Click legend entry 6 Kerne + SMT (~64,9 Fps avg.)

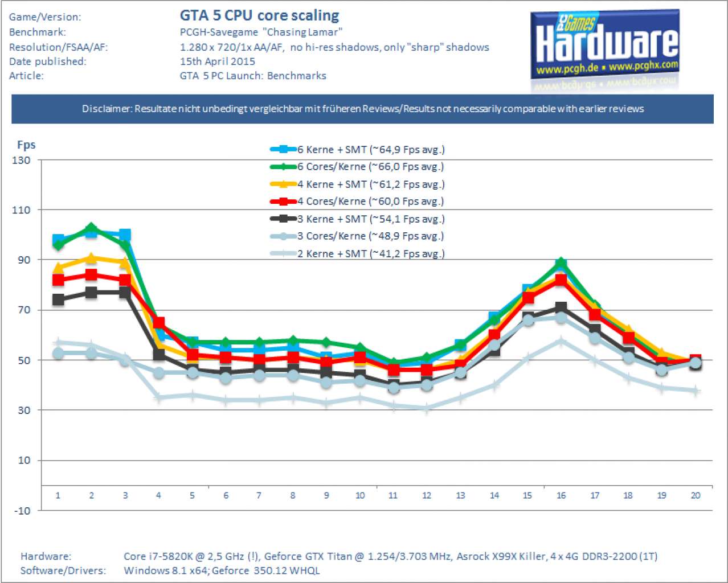point(357,150)
